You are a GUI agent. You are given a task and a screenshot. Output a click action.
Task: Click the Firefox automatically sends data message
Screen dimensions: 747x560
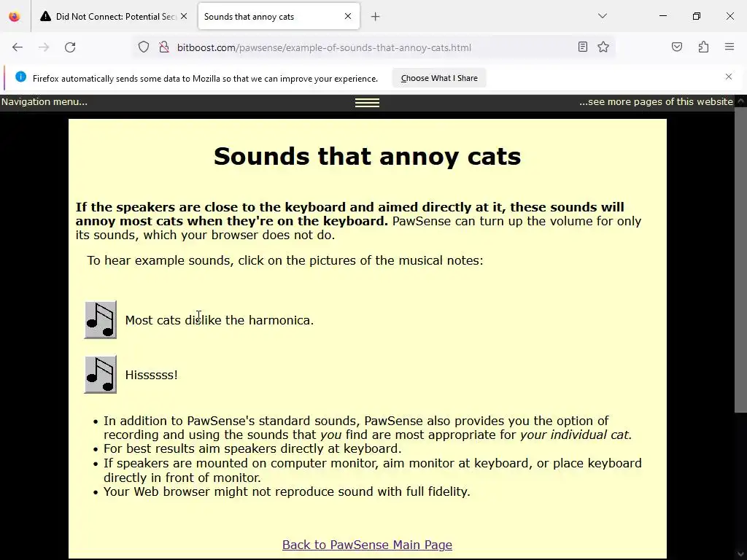click(x=205, y=79)
